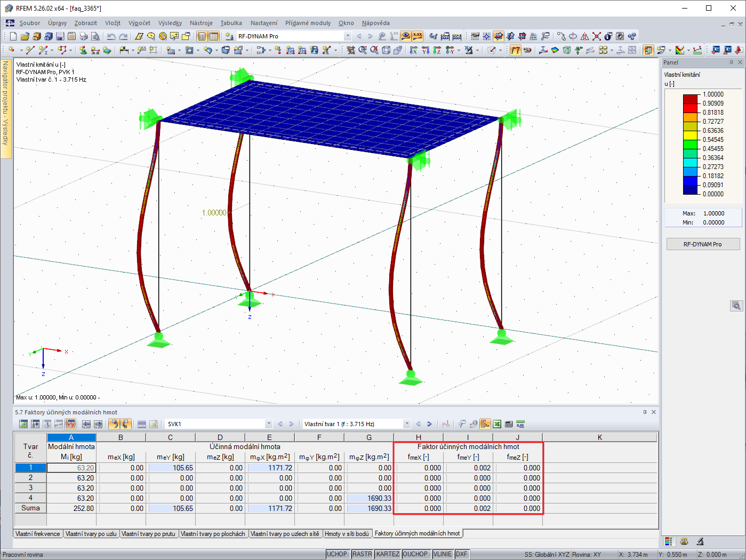Click the filter funnel icon in table toolbar
Image resolution: width=746 pixels, height=560 pixels.
(462, 424)
